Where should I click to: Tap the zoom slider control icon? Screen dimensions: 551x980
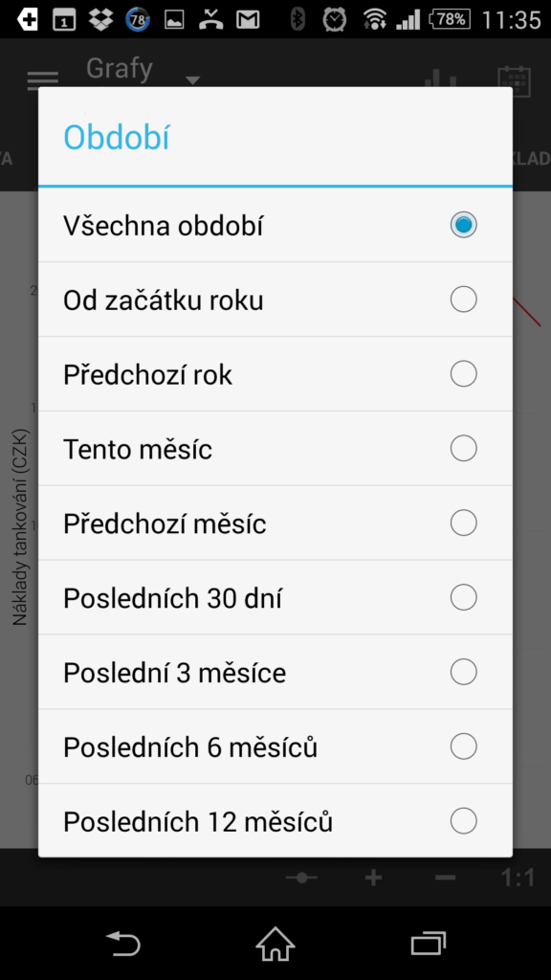point(301,878)
